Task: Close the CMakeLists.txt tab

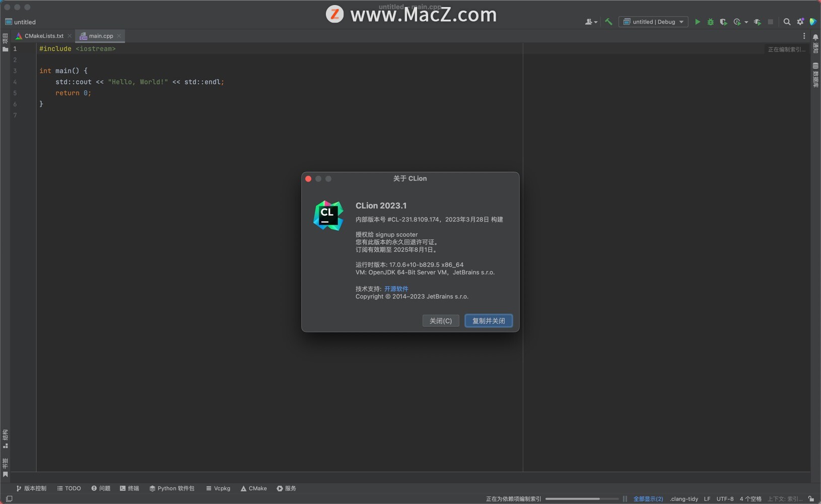Action: point(70,36)
